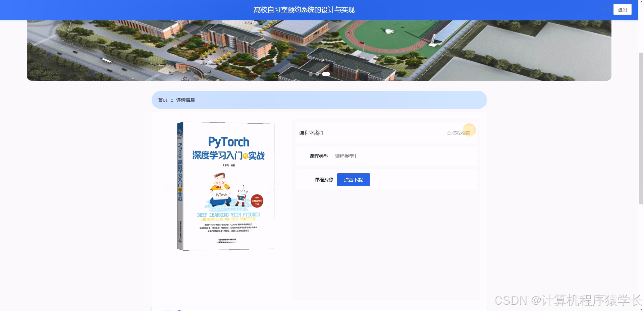This screenshot has height=311, width=644.
Task: Select the first carousel indicator dot
Action: (311, 74)
